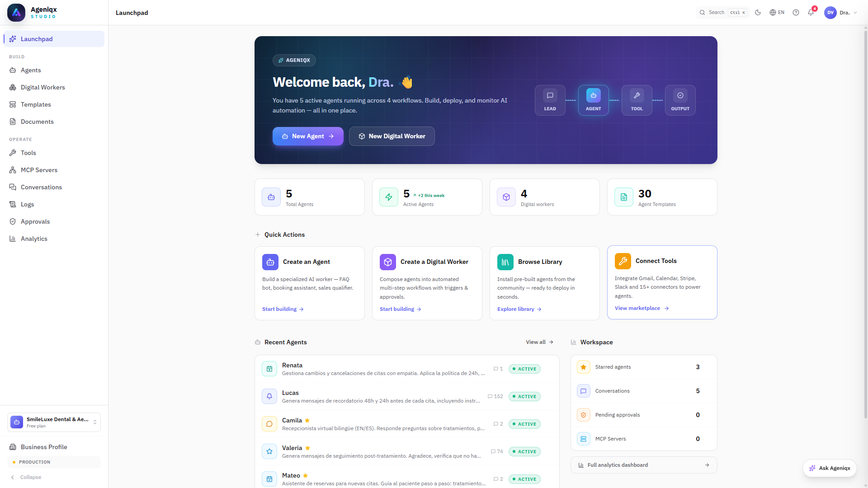This screenshot has width=868, height=488.
Task: Open the help question mark icon
Action: pos(796,13)
